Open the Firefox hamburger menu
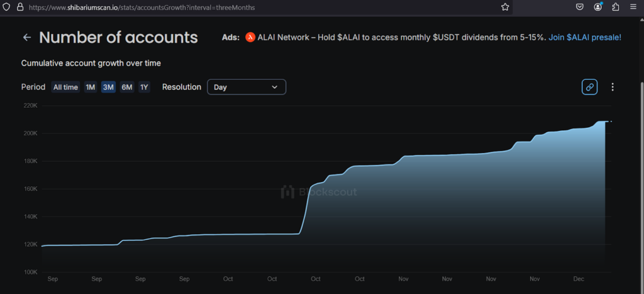This screenshot has width=644, height=294. point(633,7)
